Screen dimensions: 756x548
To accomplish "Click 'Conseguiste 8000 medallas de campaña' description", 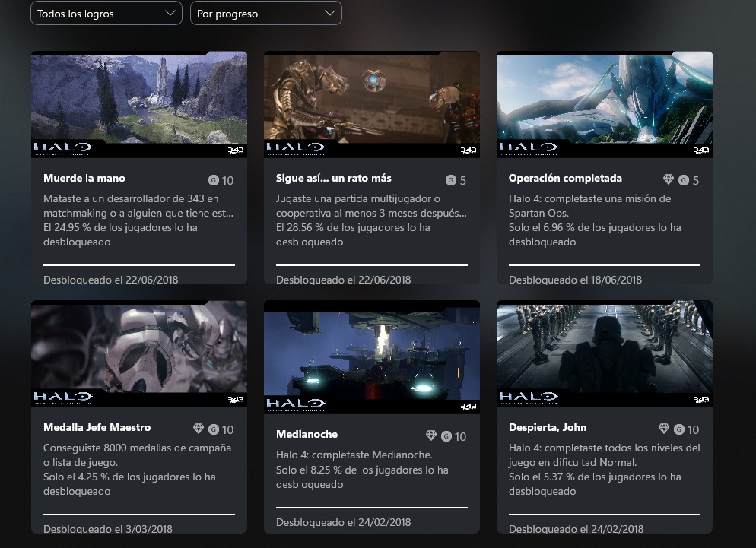I will click(x=138, y=455).
